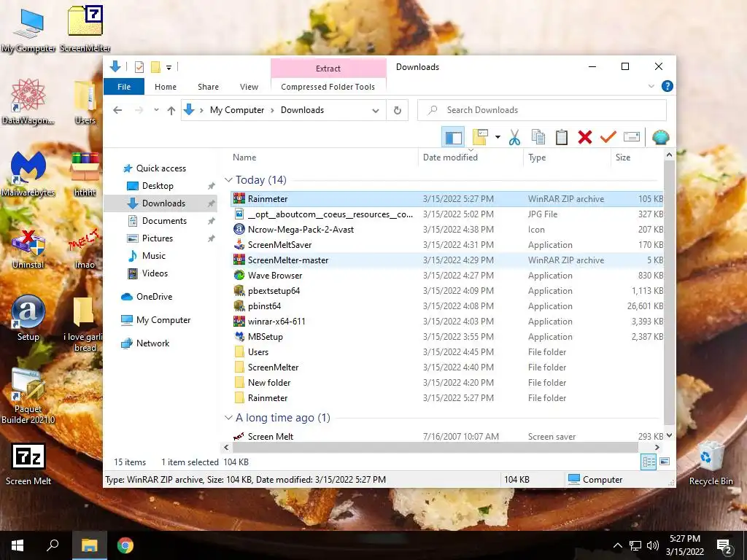Screen dimensions: 747x560
Task: Sort by the Name column header
Action: (244, 157)
